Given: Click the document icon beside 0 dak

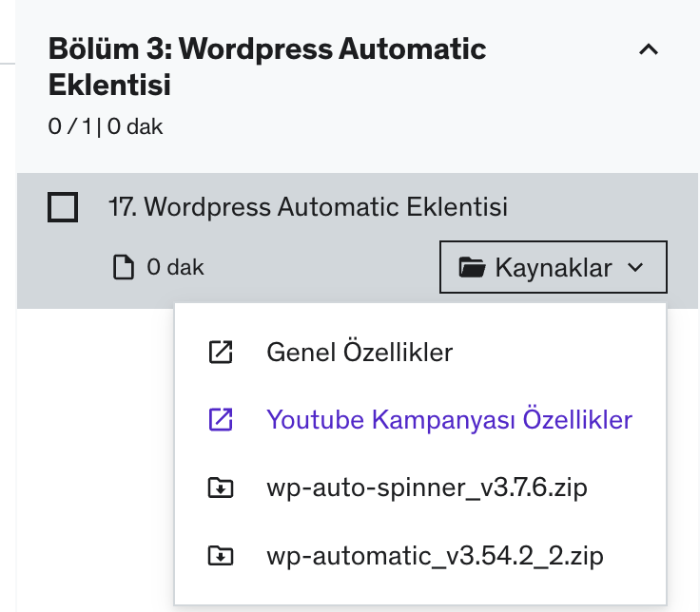Looking at the screenshot, I should pyautogui.click(x=124, y=267).
